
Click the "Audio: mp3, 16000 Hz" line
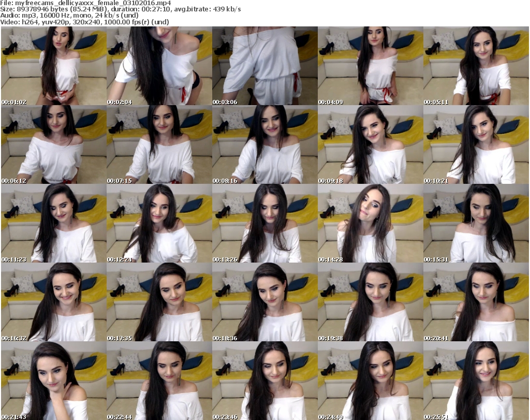pyautogui.click(x=69, y=16)
